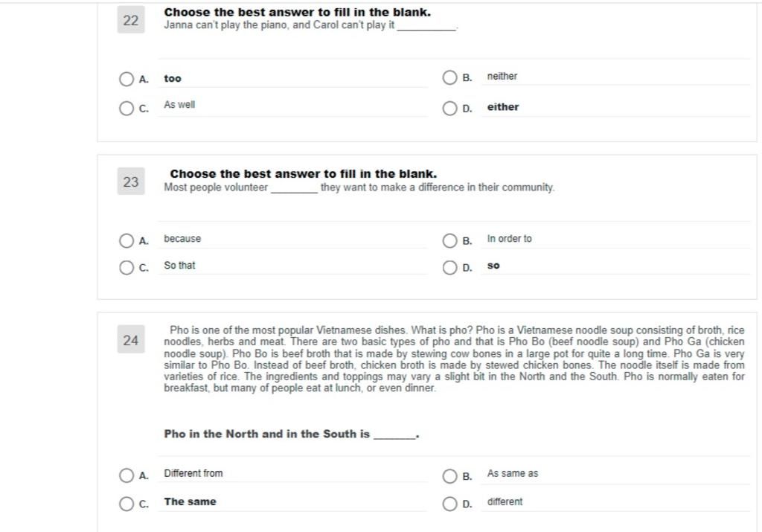This screenshot has width=762, height=532.
Task: Pick radio D 'different' in question 24
Action: [449, 503]
